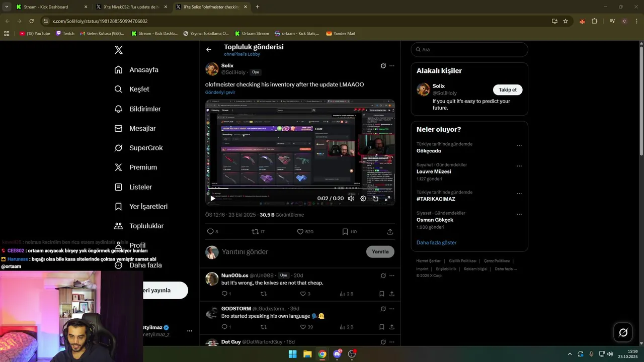Open Listeler in the sidebar
644x362 pixels.
[133, 187]
